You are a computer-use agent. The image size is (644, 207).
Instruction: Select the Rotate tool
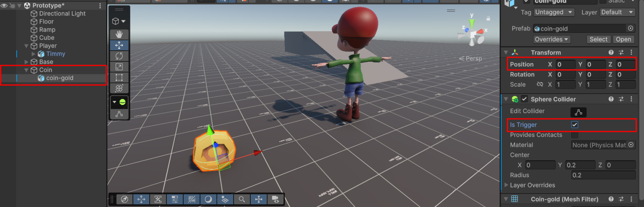click(119, 56)
